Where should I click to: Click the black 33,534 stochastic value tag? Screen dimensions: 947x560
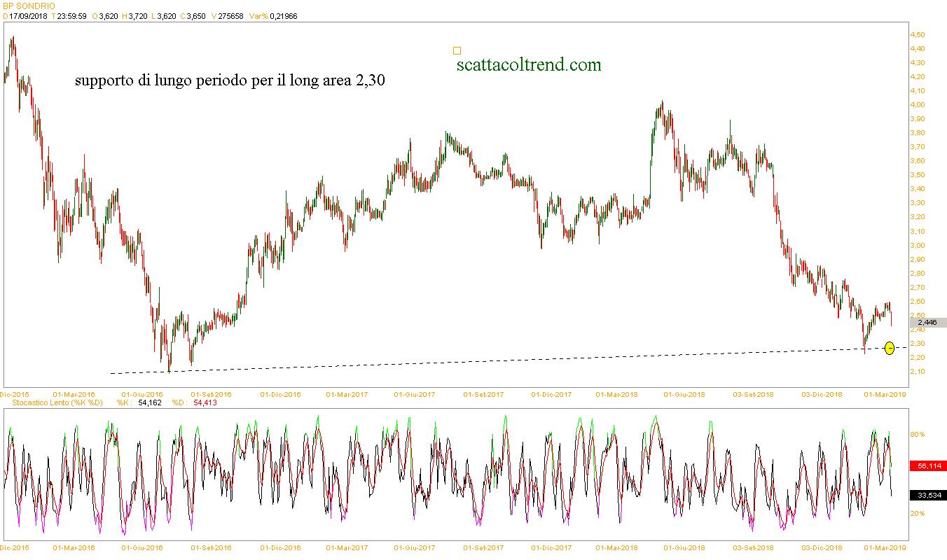pyautogui.click(x=927, y=496)
